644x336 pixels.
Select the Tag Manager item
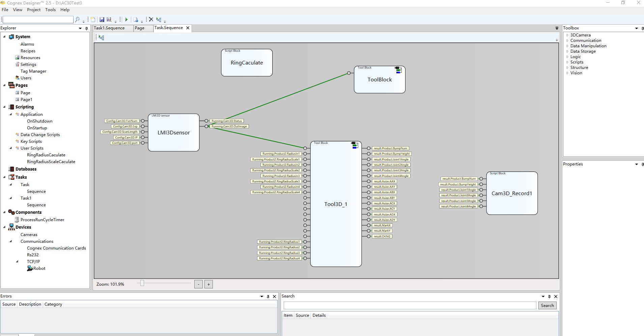coord(33,71)
